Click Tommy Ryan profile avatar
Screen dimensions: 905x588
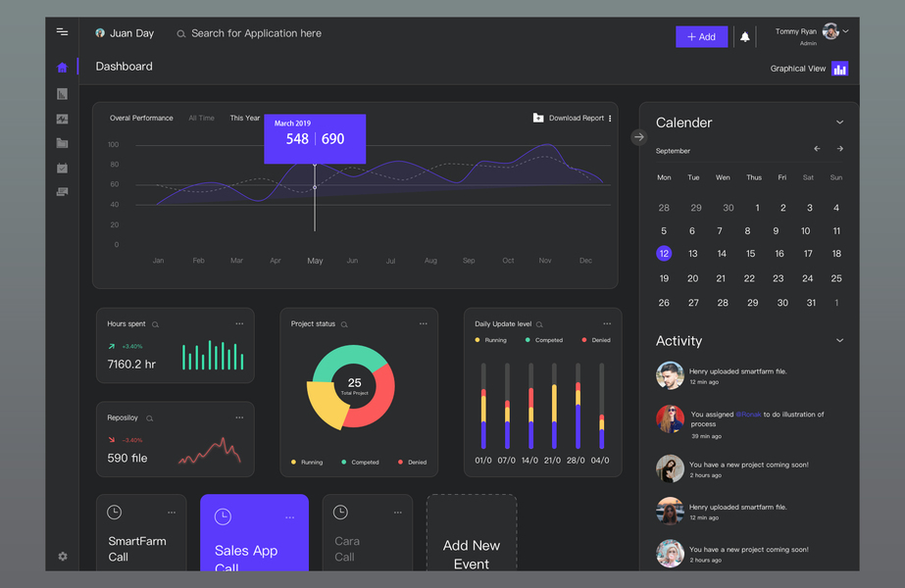point(830,31)
